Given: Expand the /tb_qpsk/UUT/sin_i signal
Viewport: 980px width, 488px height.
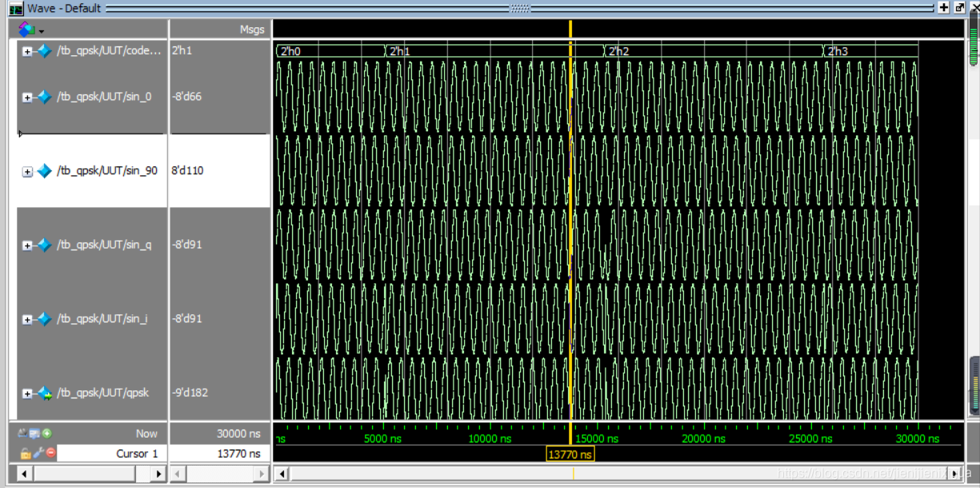Looking at the screenshot, I should pyautogui.click(x=27, y=319).
